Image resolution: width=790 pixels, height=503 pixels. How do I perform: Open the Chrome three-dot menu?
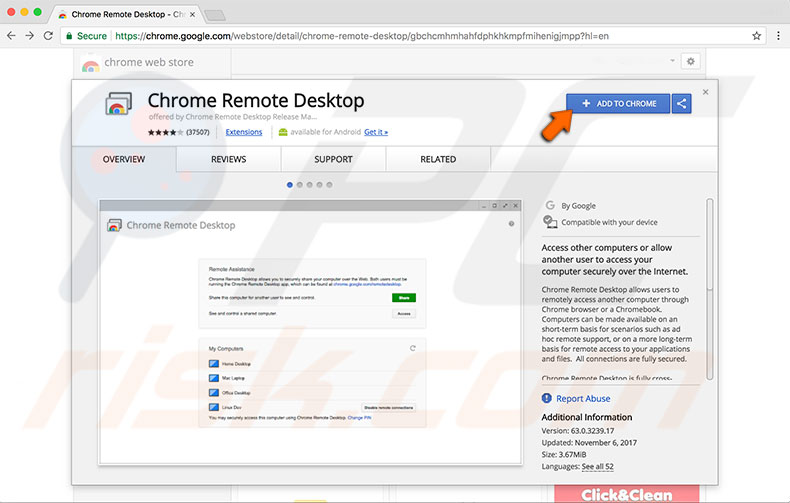(778, 36)
